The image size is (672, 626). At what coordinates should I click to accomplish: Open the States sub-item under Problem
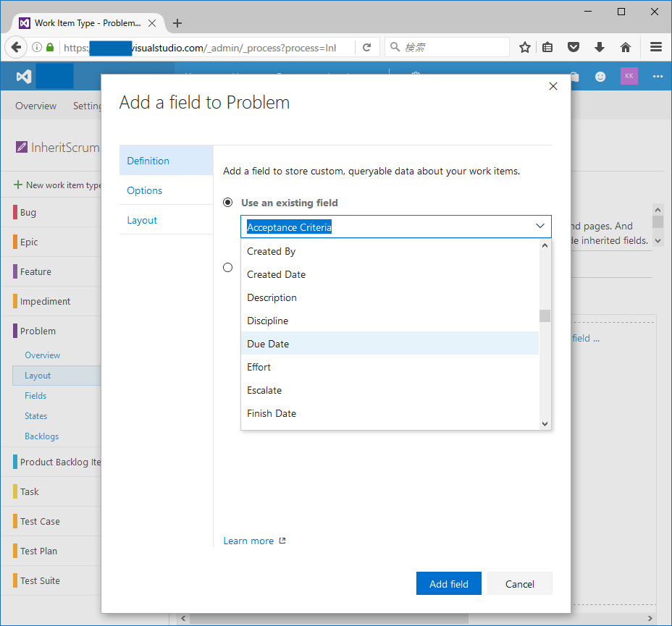click(x=35, y=415)
